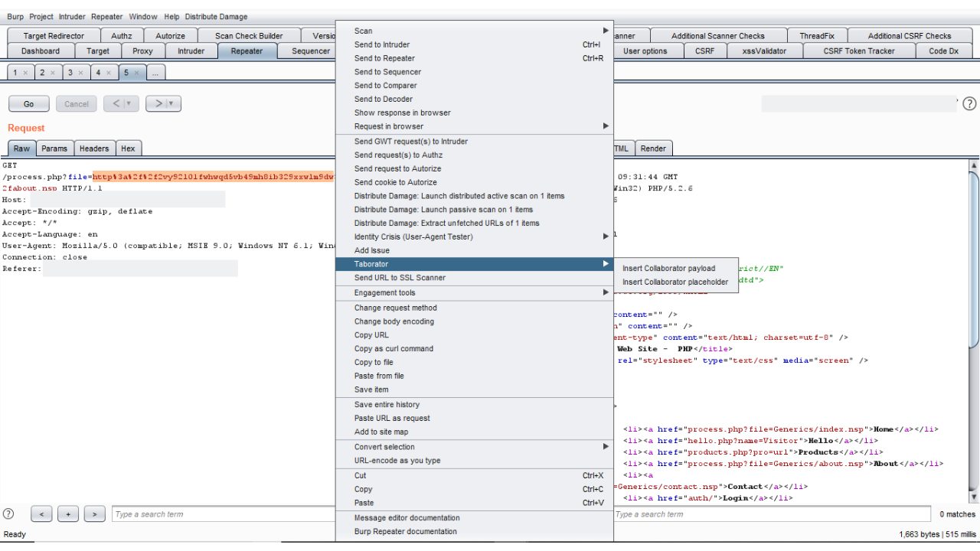Select Change request method

click(x=475, y=308)
